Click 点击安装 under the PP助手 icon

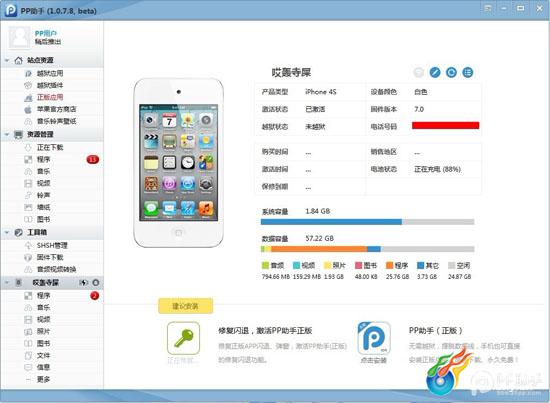374,360
